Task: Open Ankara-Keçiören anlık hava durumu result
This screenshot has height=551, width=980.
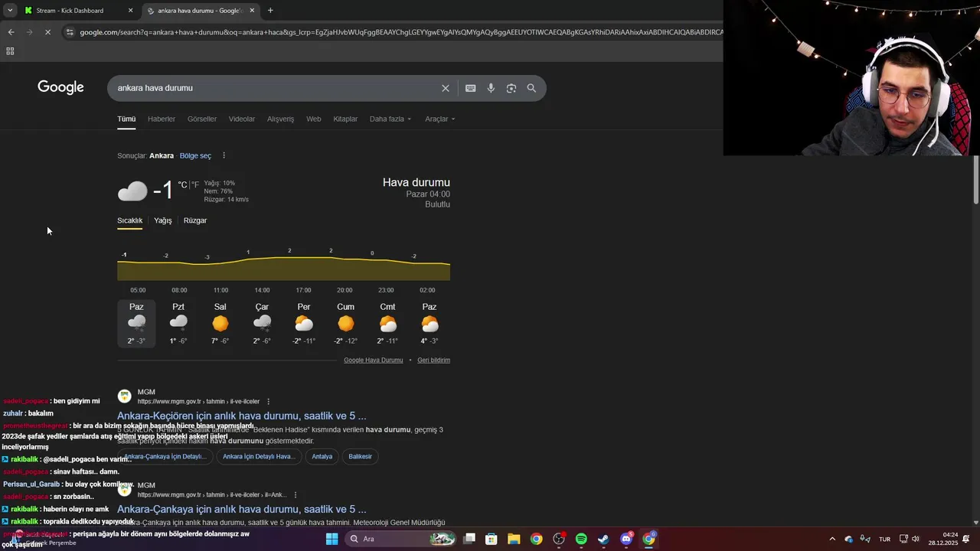Action: (241, 416)
